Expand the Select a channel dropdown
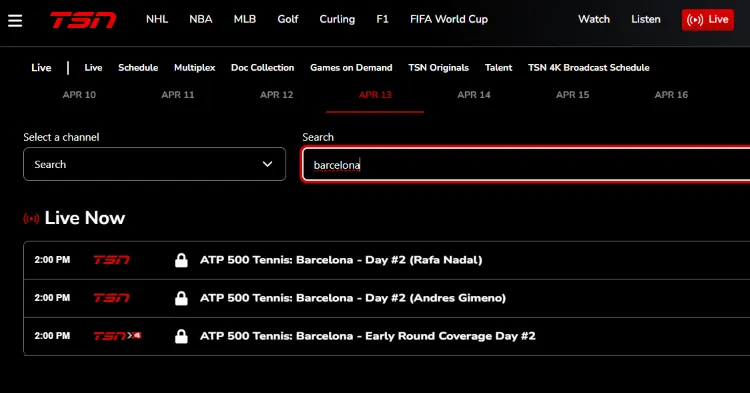This screenshot has height=393, width=750. tap(154, 164)
